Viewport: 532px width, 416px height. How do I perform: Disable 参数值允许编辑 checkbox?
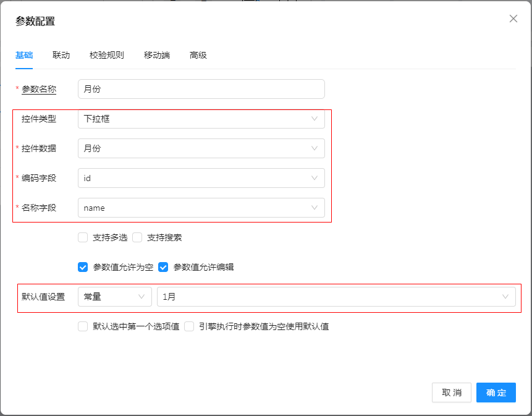tap(163, 267)
